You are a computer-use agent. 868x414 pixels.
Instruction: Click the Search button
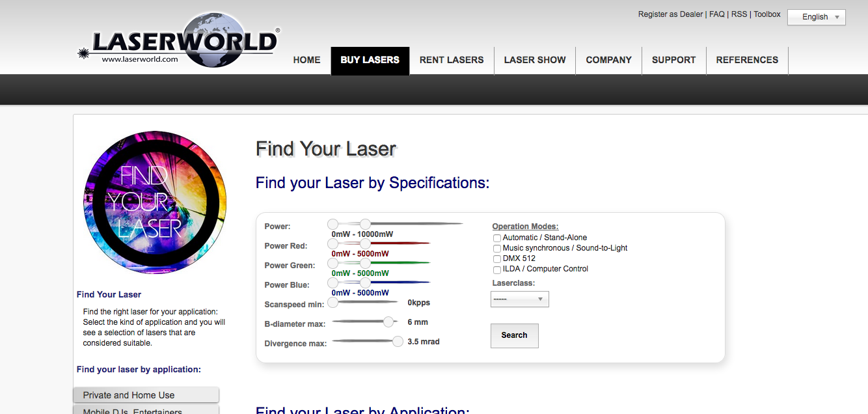click(514, 336)
